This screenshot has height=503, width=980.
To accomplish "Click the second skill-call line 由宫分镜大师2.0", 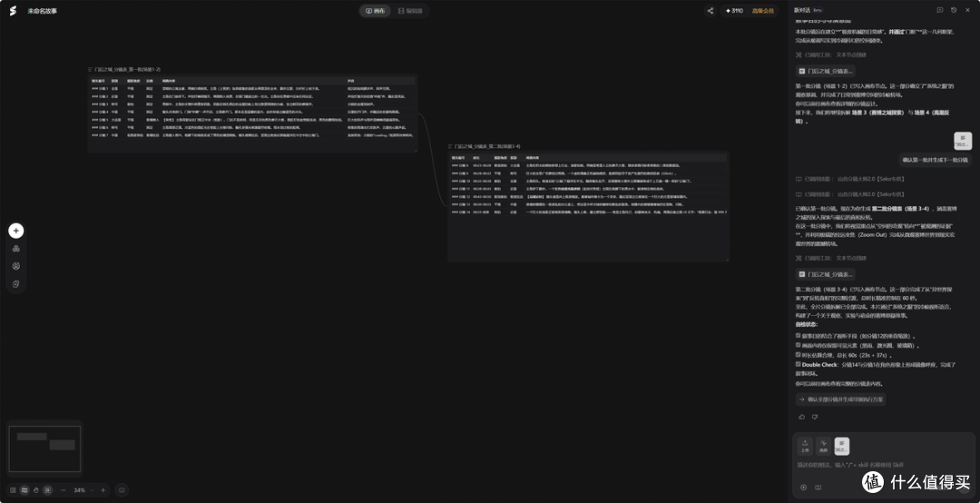I will pos(850,194).
